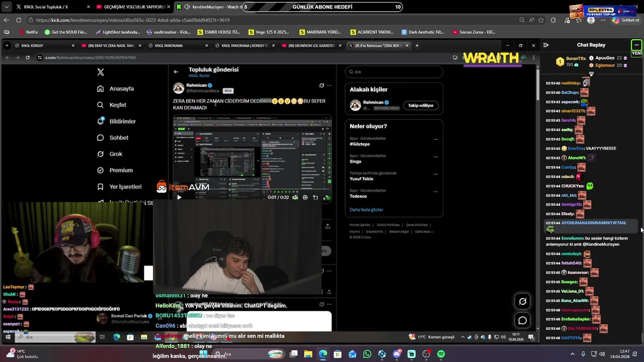Open the weather widget showing 14°C
The height and width of the screenshot is (362, 644).
tap(21, 354)
